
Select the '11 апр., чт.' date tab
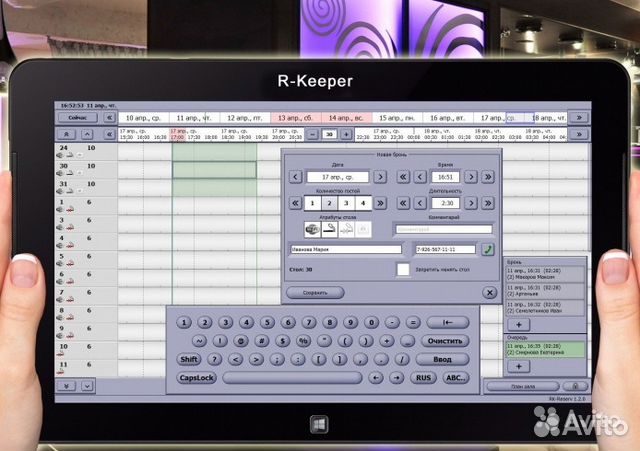click(x=194, y=118)
